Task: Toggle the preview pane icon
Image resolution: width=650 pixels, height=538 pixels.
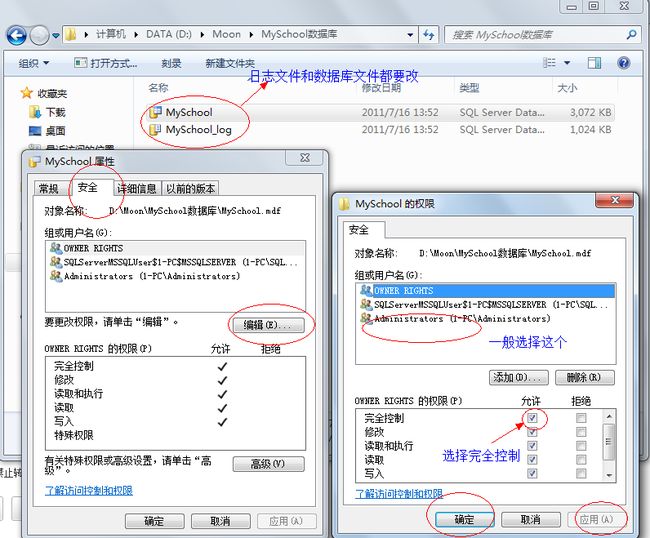Action: 594,63
